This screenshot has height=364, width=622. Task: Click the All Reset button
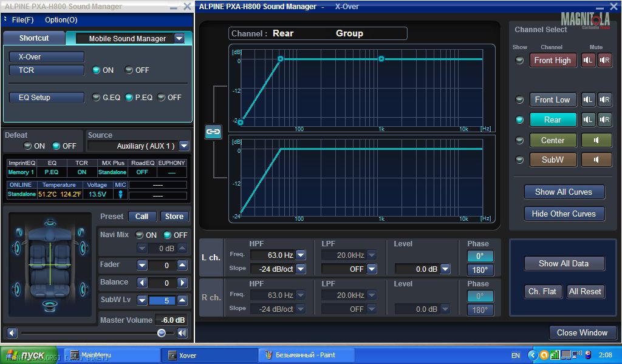tap(585, 292)
